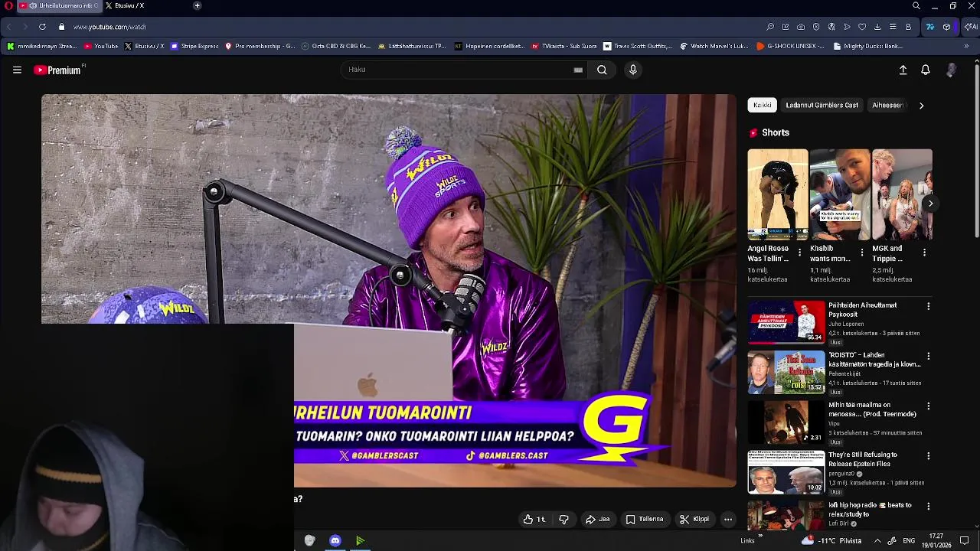Open options for Päihteiden Aiheuttamat Psykoosit video
Image resolution: width=980 pixels, height=551 pixels.
click(x=928, y=306)
